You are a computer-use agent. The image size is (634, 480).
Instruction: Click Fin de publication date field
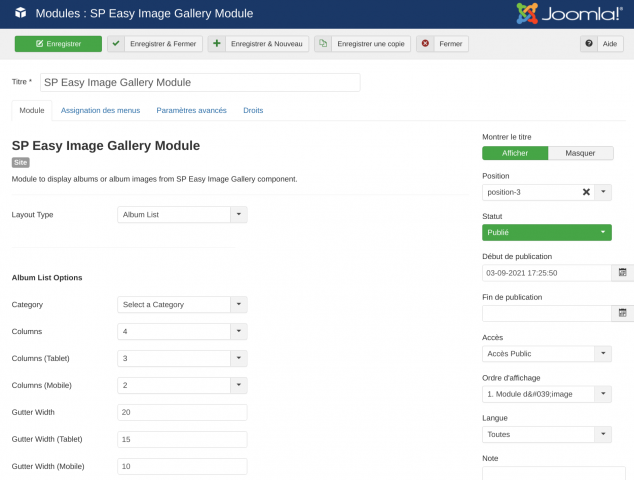tap(547, 313)
